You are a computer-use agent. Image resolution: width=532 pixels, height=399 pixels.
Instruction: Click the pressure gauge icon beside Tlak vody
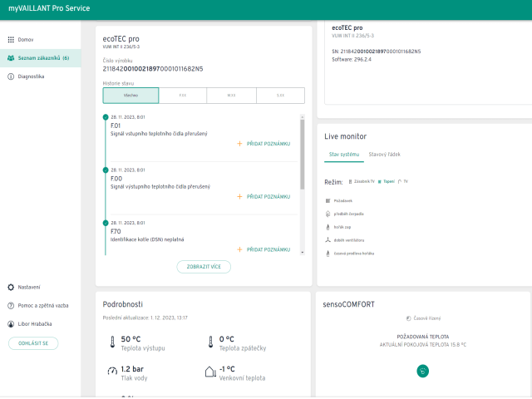pos(112,372)
